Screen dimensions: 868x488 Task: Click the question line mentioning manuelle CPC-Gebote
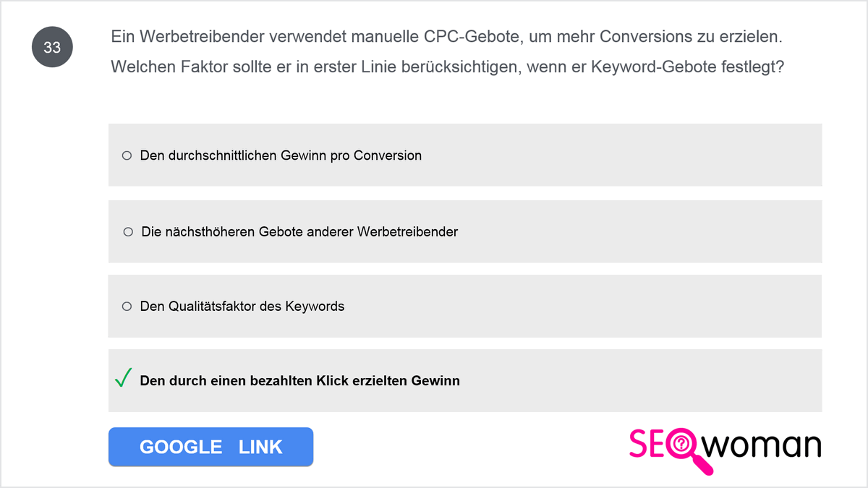pos(446,36)
